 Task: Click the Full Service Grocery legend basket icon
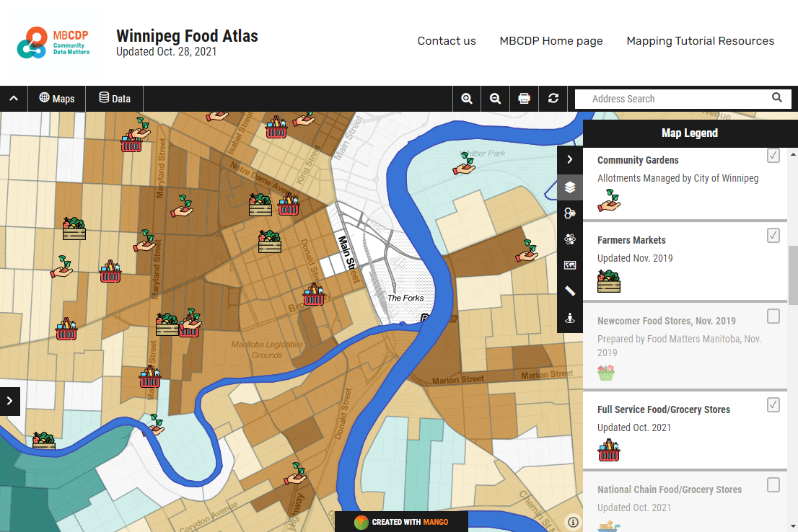(609, 450)
